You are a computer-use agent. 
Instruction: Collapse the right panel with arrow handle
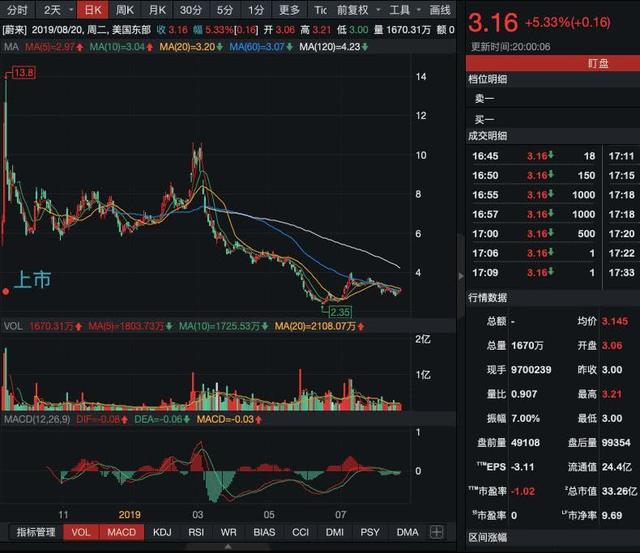click(460, 276)
